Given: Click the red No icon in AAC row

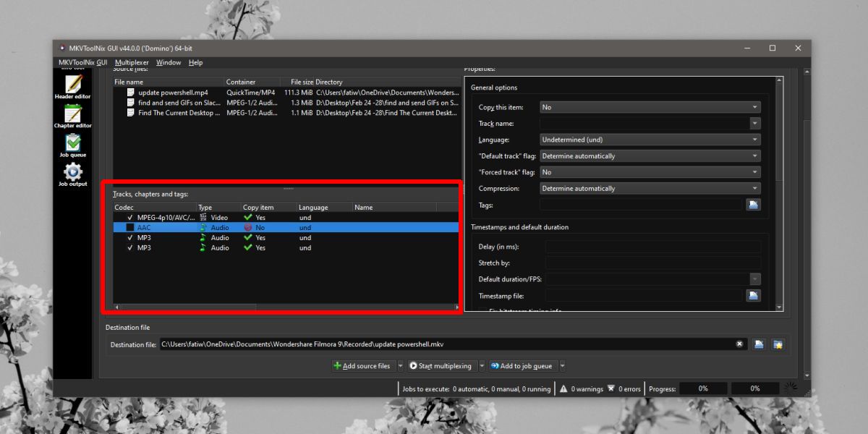Looking at the screenshot, I should click(248, 227).
